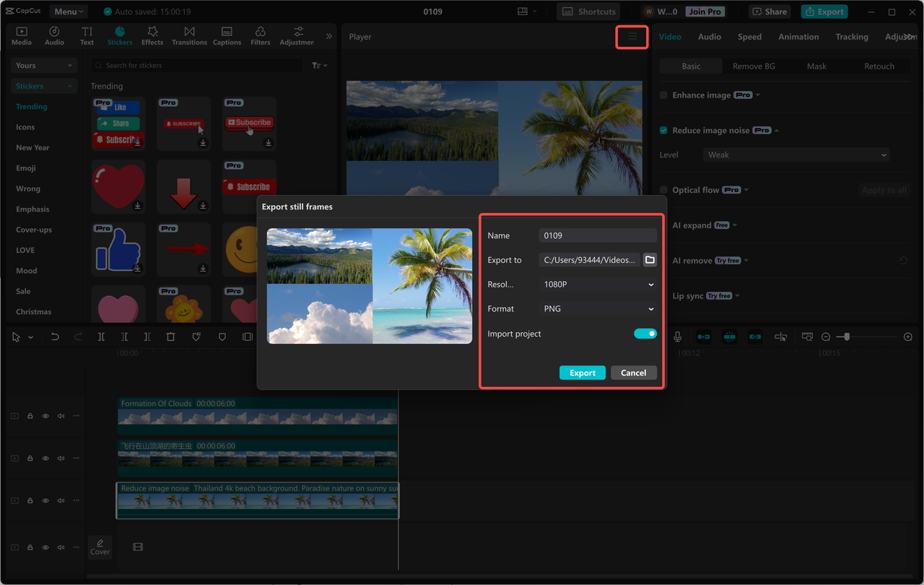Click the Cancel button in dialog

pos(633,373)
